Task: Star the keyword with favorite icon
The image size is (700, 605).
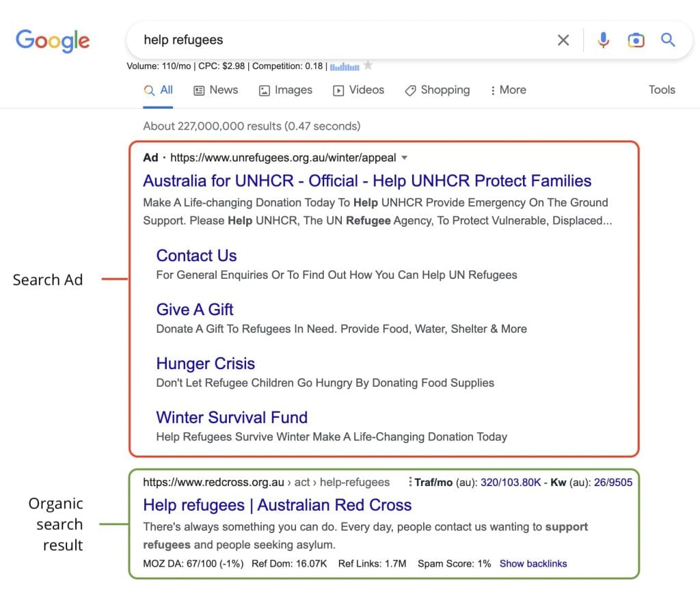Action: pyautogui.click(x=368, y=65)
